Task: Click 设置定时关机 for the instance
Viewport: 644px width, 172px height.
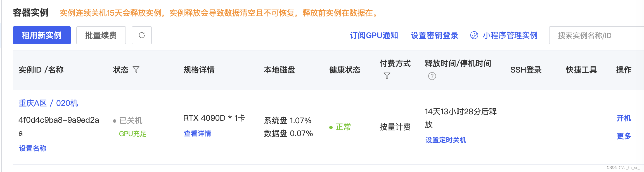Action: pos(446,140)
